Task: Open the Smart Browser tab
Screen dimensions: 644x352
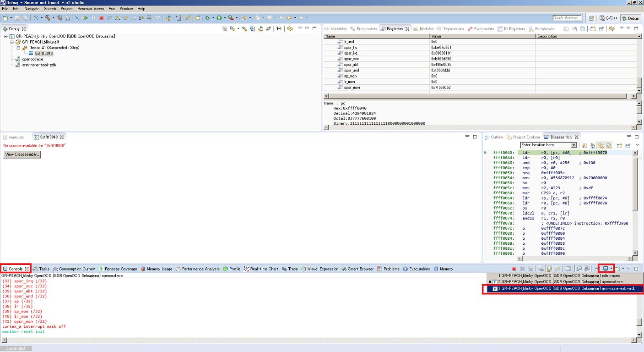Action: pos(357,269)
